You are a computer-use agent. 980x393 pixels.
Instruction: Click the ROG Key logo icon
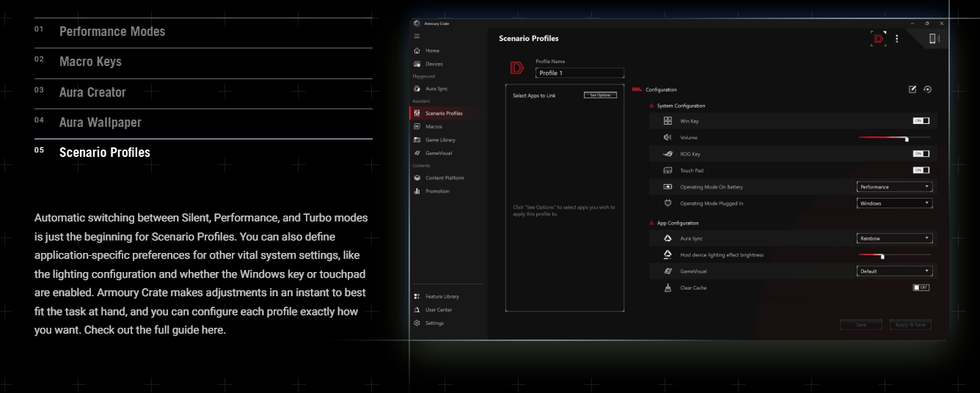tap(668, 154)
